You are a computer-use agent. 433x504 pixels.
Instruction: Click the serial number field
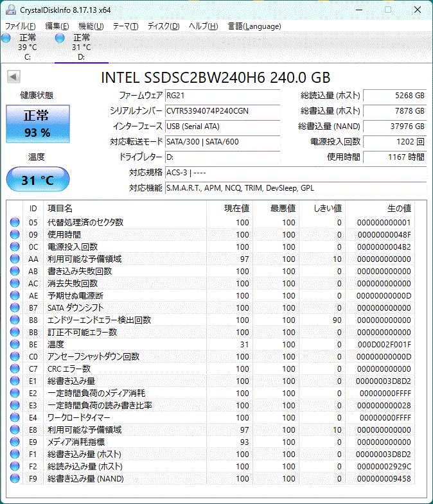[x=222, y=110]
